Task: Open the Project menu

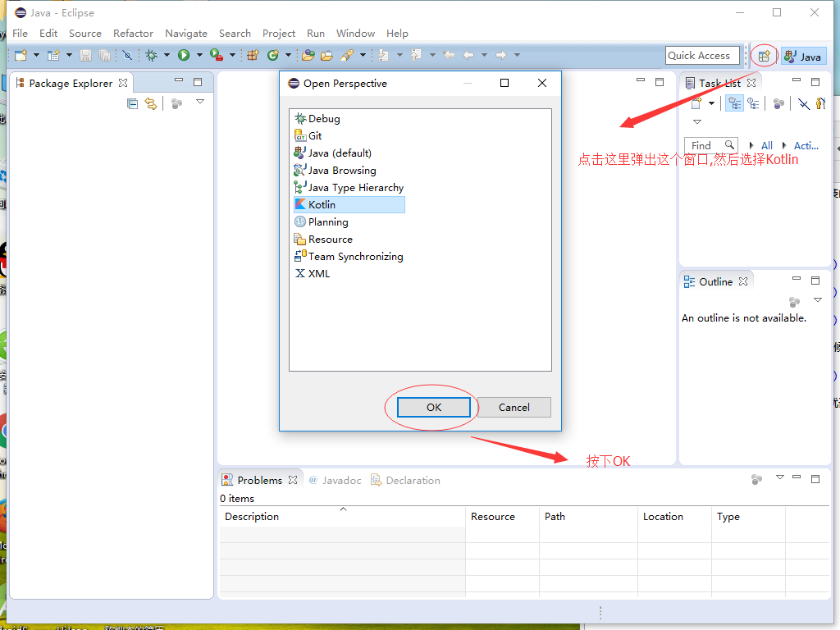Action: click(x=279, y=33)
